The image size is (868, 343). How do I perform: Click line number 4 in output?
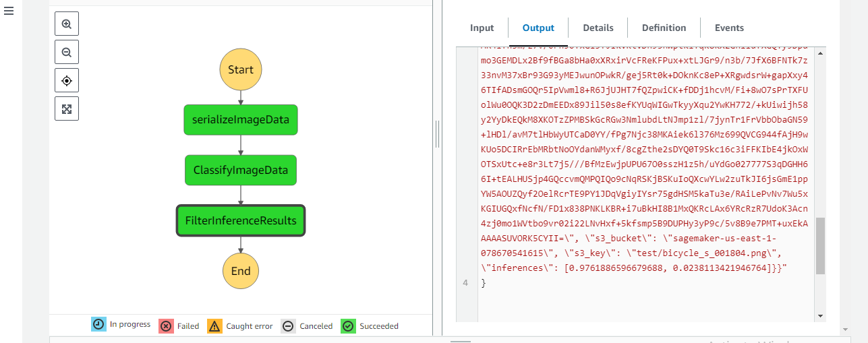coord(465,283)
